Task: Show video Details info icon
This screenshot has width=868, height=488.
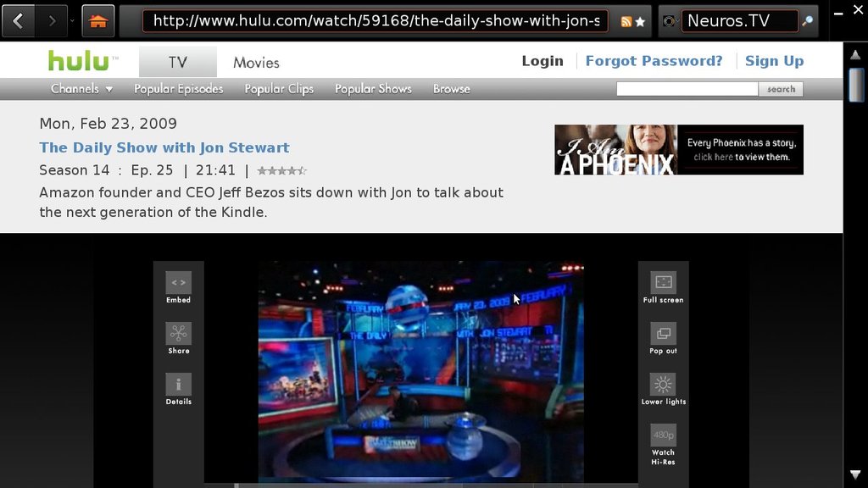Action: tap(178, 390)
